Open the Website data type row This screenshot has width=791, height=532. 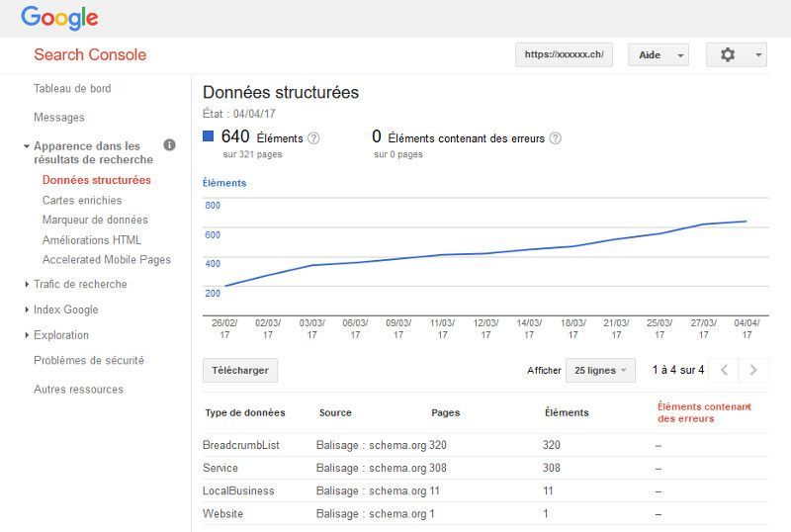485,514
